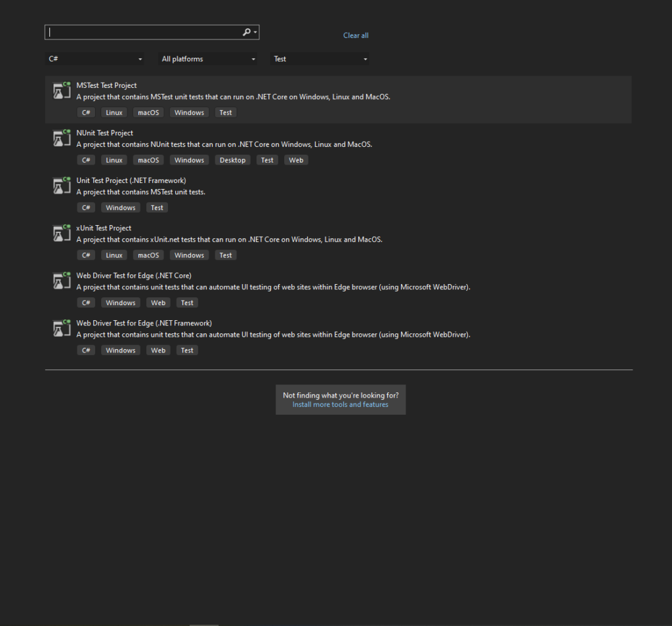Expand the Test project type dropdown

[320, 59]
